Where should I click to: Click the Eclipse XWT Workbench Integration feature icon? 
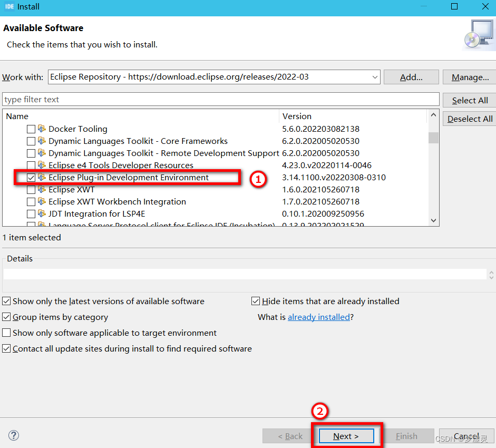(42, 201)
